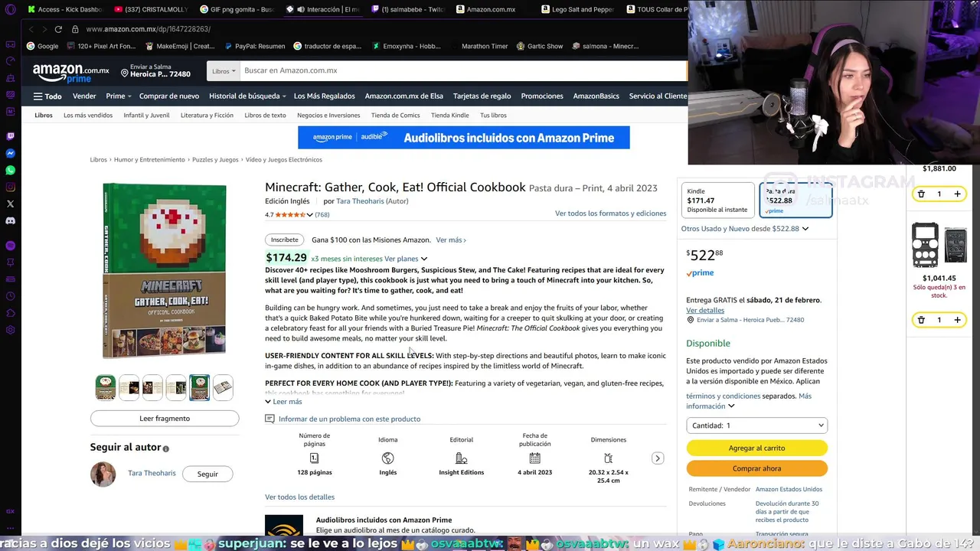Open Los Más Regalados nav item
This screenshot has height=551, width=980.
coord(325,96)
